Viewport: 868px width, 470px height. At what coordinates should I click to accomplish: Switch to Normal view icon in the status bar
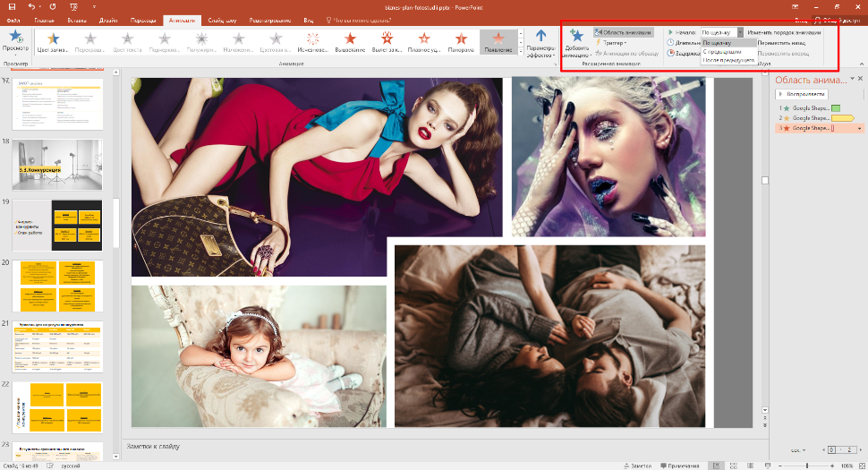[x=717, y=466]
